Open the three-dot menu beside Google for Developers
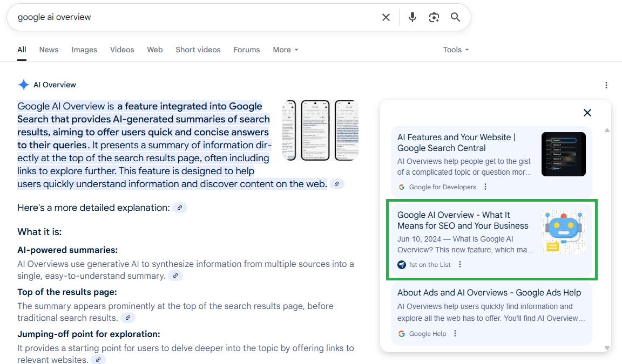The image size is (622, 364). pyautogui.click(x=485, y=186)
